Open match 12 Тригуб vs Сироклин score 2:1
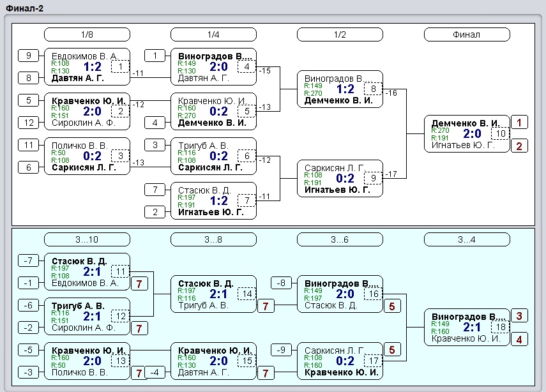546x392 pixels. coord(87,317)
